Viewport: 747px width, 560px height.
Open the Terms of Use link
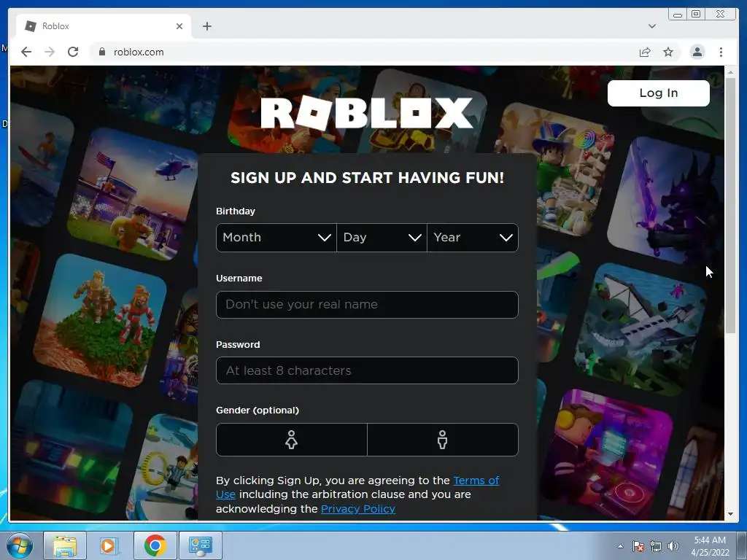(476, 481)
